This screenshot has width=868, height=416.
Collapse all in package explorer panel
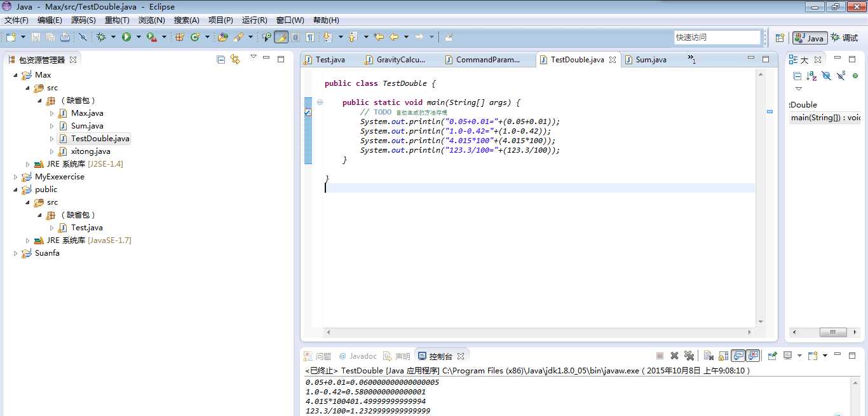point(221,59)
